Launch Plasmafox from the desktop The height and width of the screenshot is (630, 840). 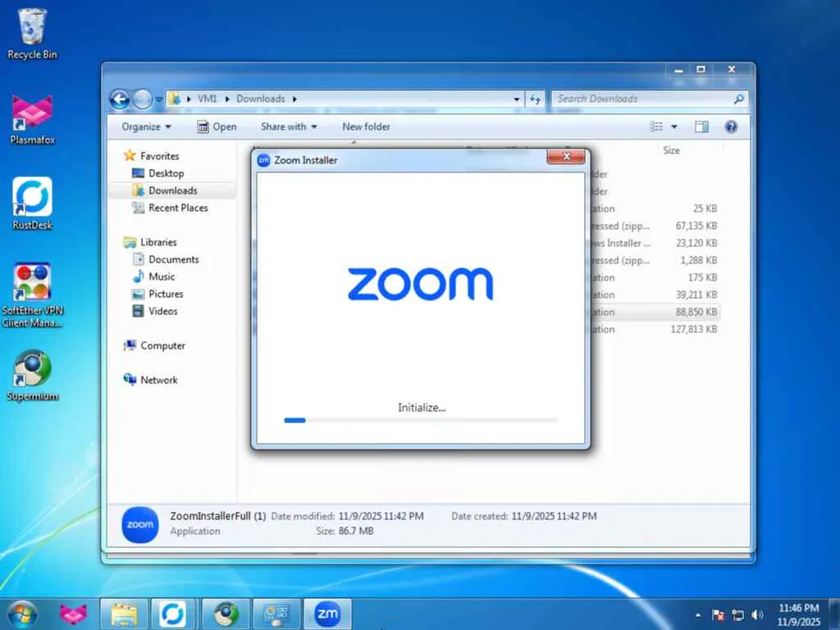click(x=32, y=119)
